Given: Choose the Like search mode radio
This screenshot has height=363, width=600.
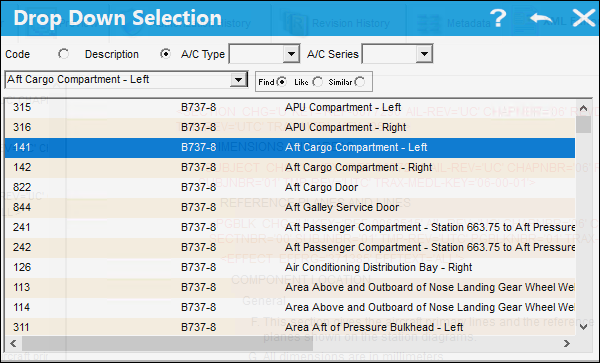Looking at the screenshot, I should click(x=318, y=82).
